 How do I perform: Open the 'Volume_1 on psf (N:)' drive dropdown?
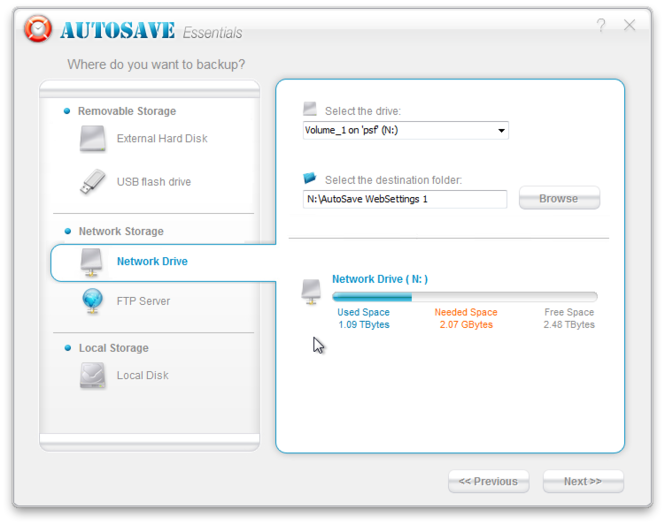click(405, 130)
